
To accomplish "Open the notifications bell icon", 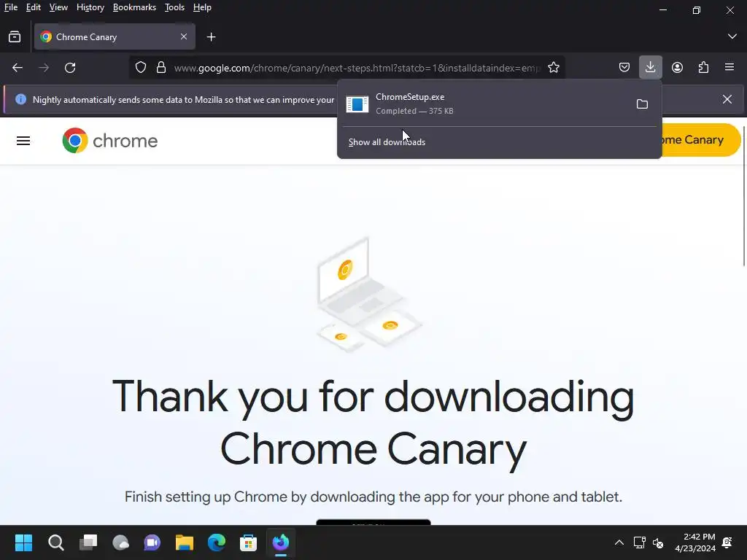I will pyautogui.click(x=727, y=542).
